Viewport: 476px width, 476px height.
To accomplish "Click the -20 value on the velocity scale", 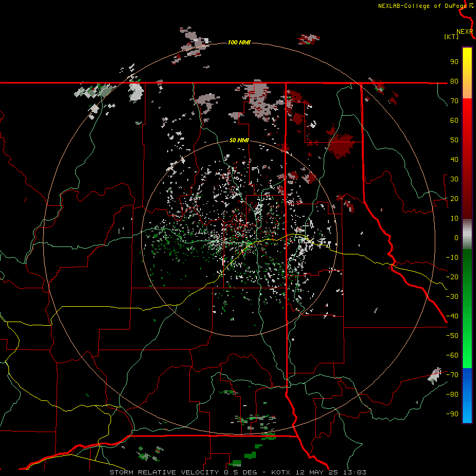I will [452, 277].
